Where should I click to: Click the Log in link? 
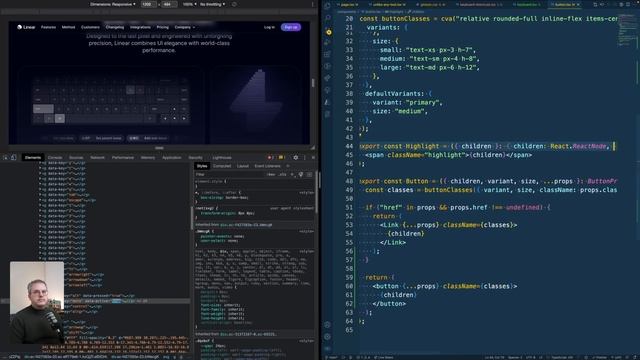coord(269,27)
